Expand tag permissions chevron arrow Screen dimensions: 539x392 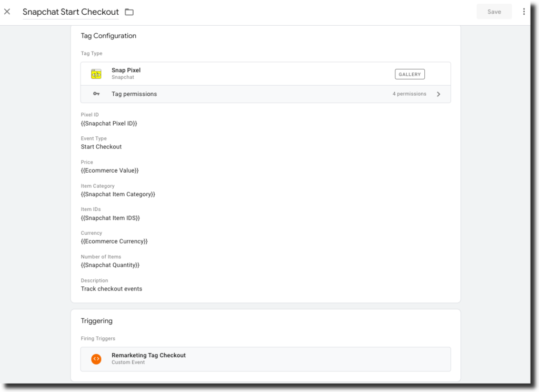coord(438,94)
